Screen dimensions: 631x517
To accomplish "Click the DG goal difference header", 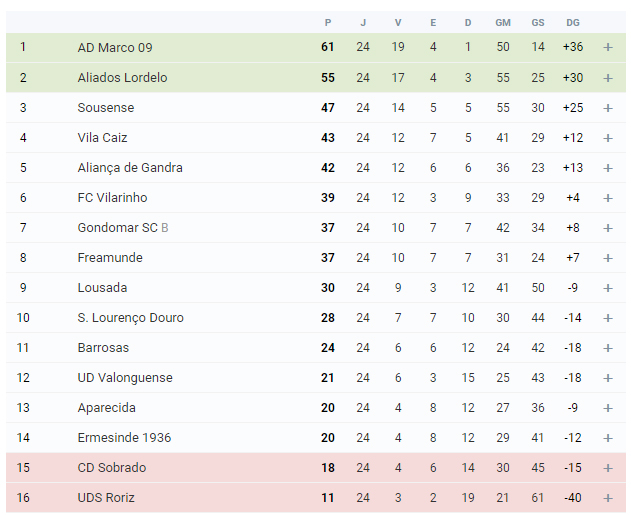I will coord(573,23).
